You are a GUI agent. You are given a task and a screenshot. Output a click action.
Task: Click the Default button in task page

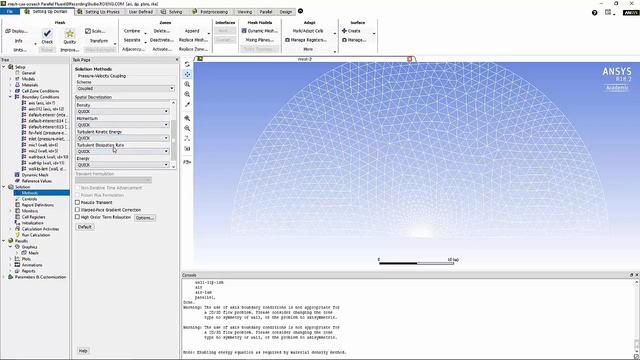pyautogui.click(x=84, y=227)
